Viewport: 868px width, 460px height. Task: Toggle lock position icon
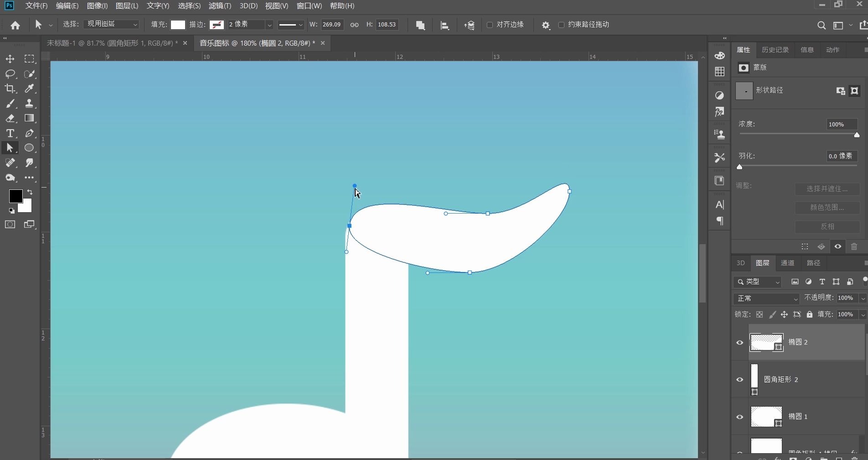point(784,314)
